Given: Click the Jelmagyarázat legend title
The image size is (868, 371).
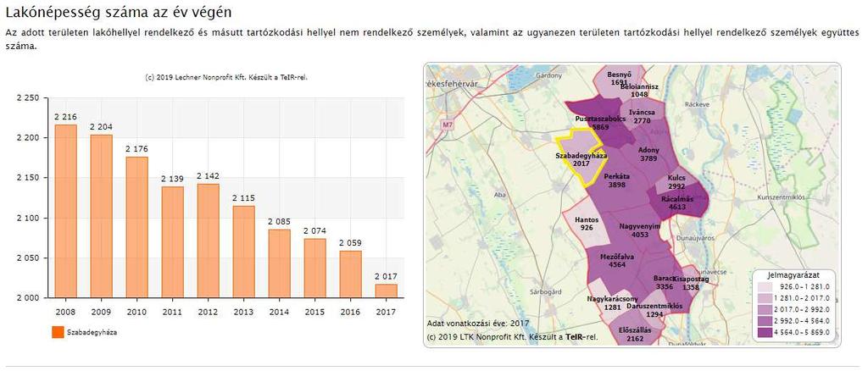Looking at the screenshot, I should coord(793,274).
